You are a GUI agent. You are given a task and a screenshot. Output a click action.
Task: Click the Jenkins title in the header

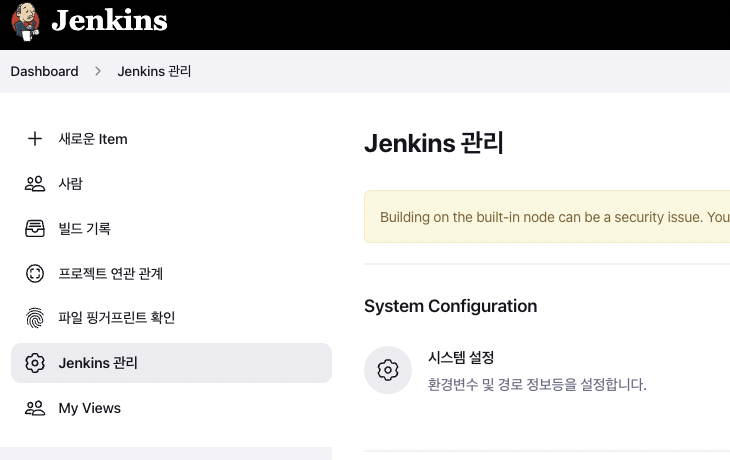coord(109,20)
